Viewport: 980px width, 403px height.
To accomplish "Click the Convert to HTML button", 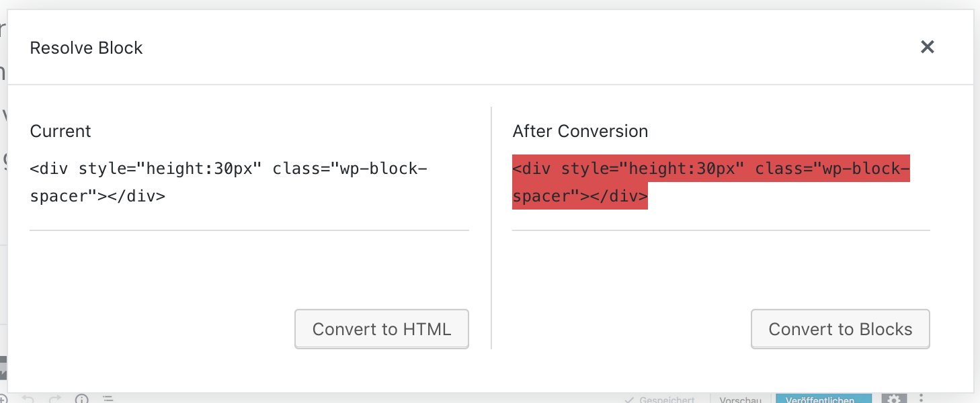I will 382,329.
